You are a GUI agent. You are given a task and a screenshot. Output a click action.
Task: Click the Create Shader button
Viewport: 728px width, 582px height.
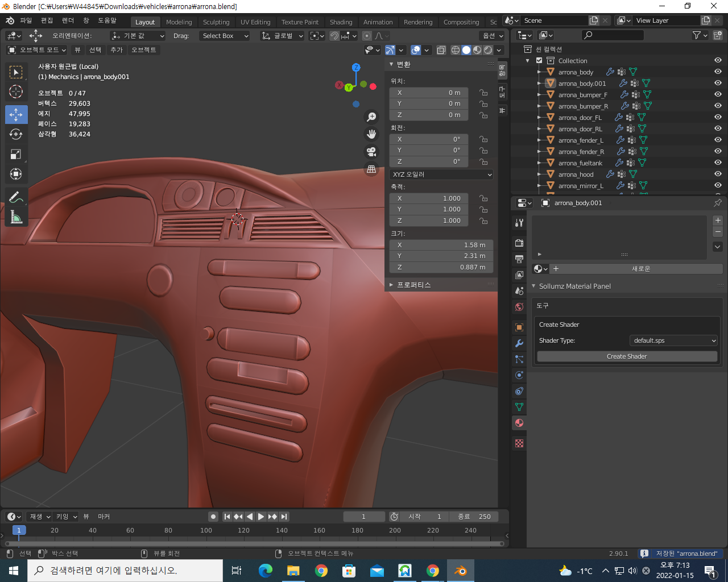627,356
